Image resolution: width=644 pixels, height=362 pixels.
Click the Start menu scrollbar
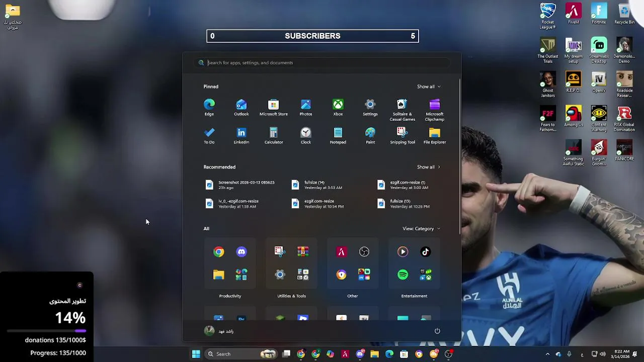[460, 156]
